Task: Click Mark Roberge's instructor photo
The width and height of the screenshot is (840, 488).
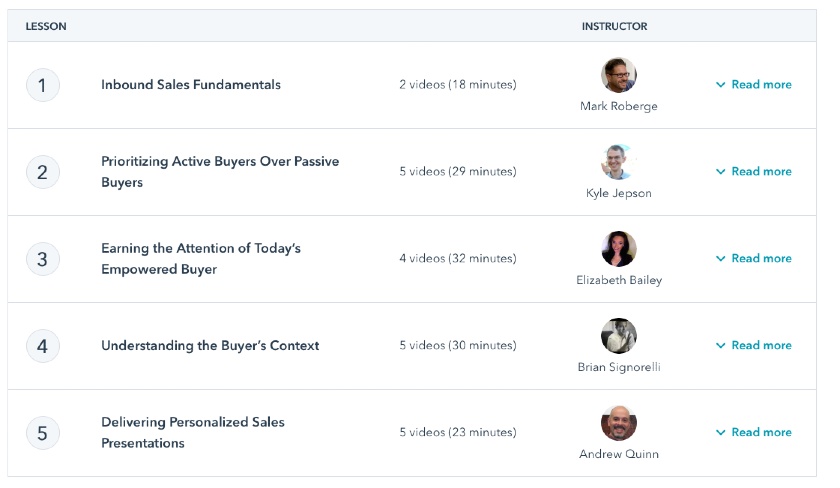Action: coord(619,75)
